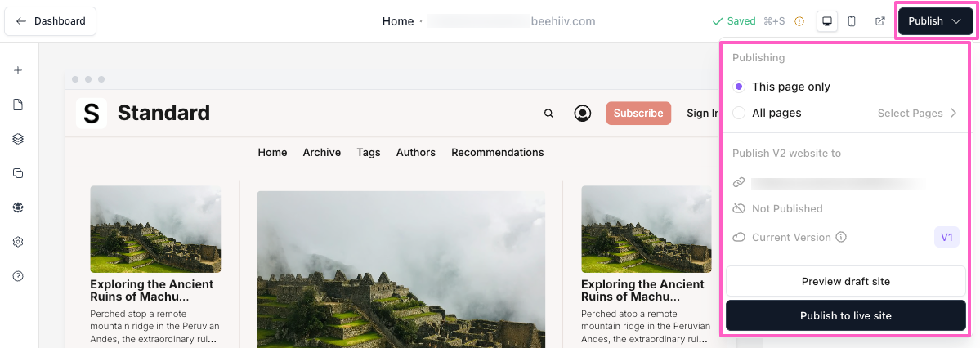
Task: Go back to Dashboard
Action: 51,21
